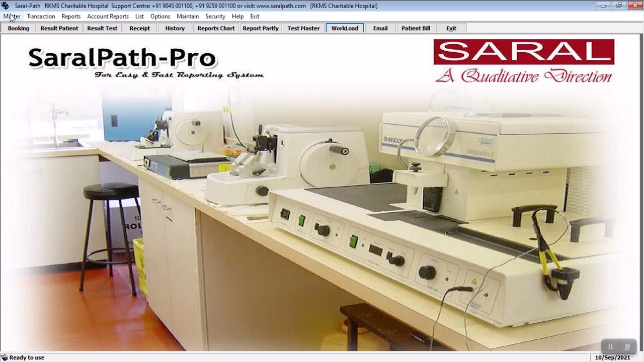Click the WorkLoad toolbar button
This screenshot has width=644, height=362.
(345, 28)
